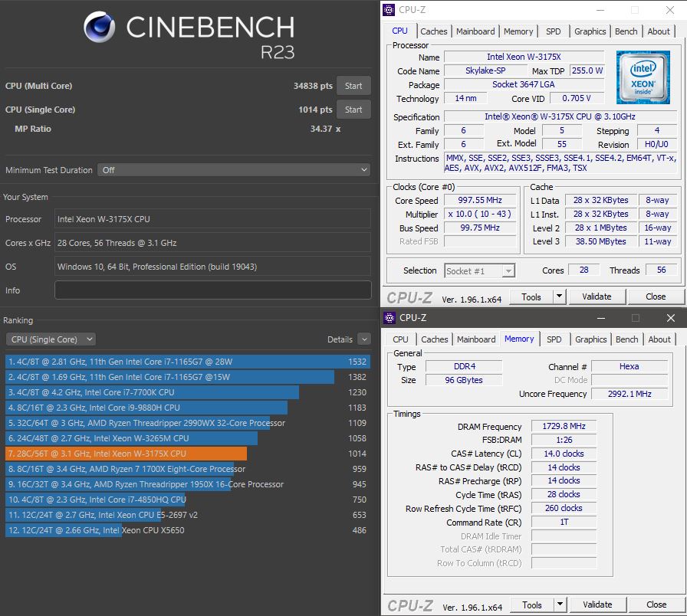Click Close button in top CPU-Z window
The width and height of the screenshot is (687, 616).
pyautogui.click(x=656, y=297)
